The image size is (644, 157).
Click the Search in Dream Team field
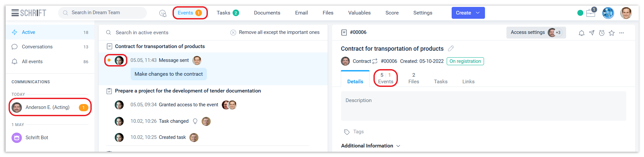[x=102, y=13]
